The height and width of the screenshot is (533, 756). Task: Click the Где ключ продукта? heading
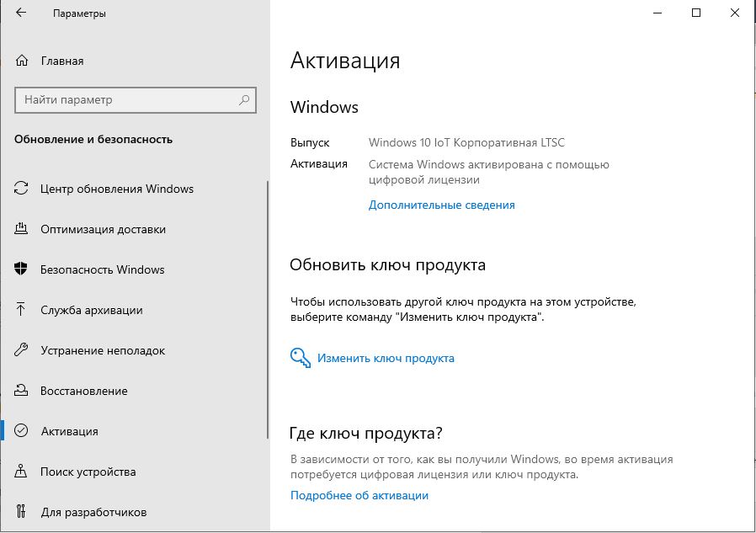point(366,433)
